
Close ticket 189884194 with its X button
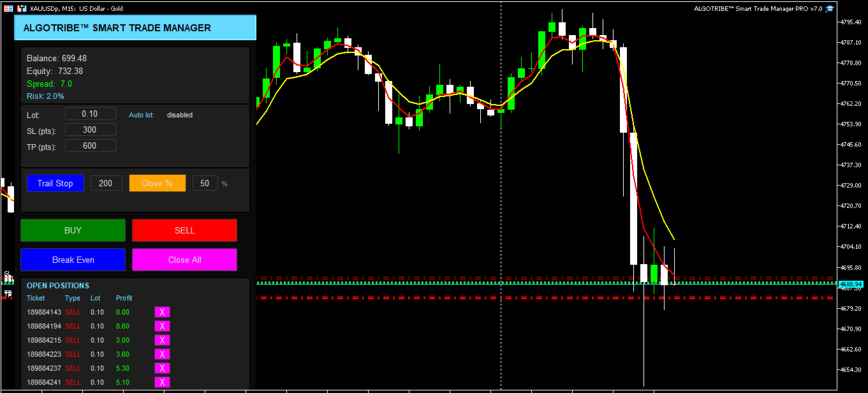click(x=162, y=326)
